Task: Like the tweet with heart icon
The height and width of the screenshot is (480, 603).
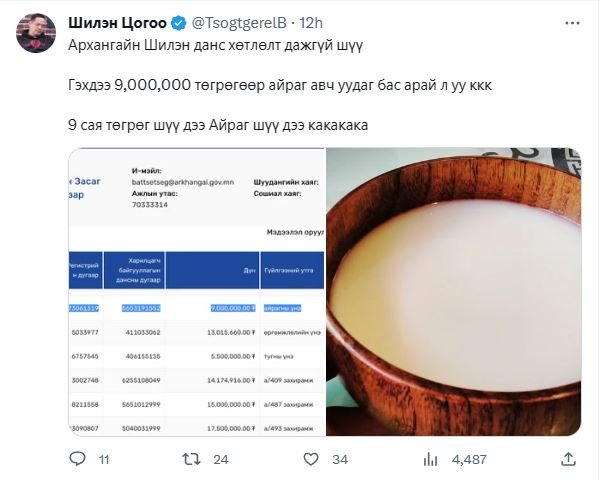Action: [x=311, y=459]
